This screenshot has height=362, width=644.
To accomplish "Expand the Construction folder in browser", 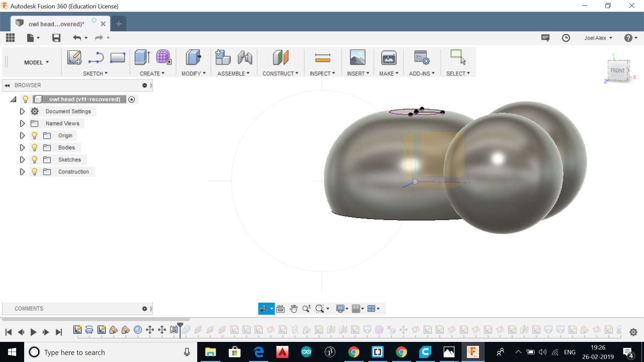I will (22, 172).
